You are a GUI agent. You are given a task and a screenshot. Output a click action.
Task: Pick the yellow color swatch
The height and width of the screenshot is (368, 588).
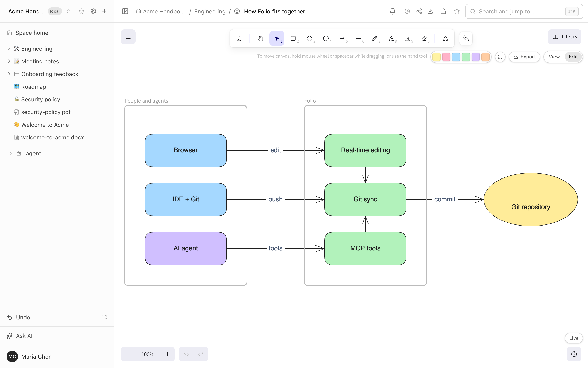click(x=436, y=57)
